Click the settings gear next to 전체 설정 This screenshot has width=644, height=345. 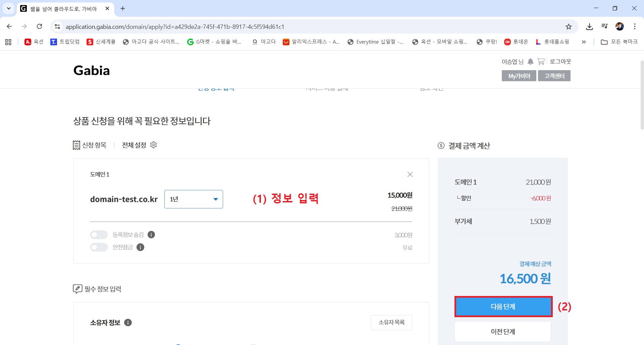154,145
